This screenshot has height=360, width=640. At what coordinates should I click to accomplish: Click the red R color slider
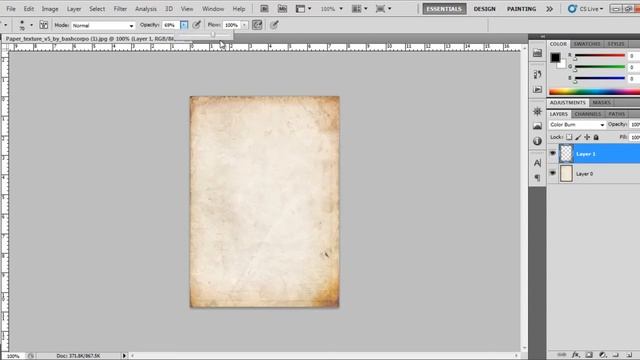[x=600, y=56]
